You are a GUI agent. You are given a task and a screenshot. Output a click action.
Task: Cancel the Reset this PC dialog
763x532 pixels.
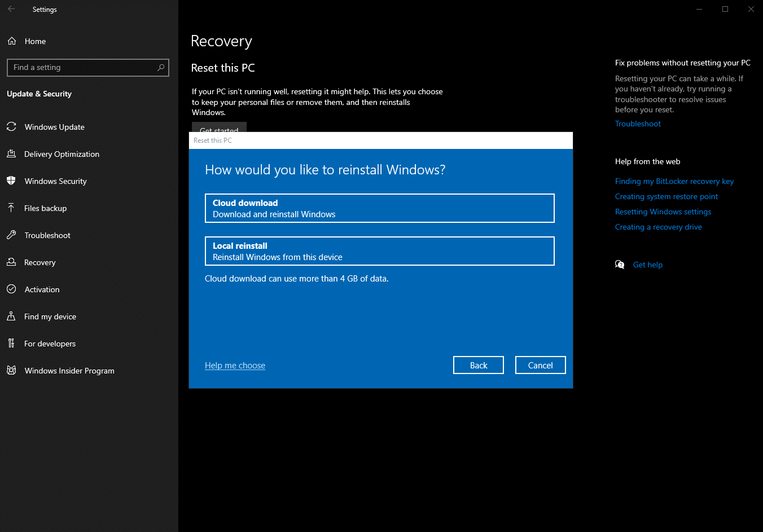541,365
